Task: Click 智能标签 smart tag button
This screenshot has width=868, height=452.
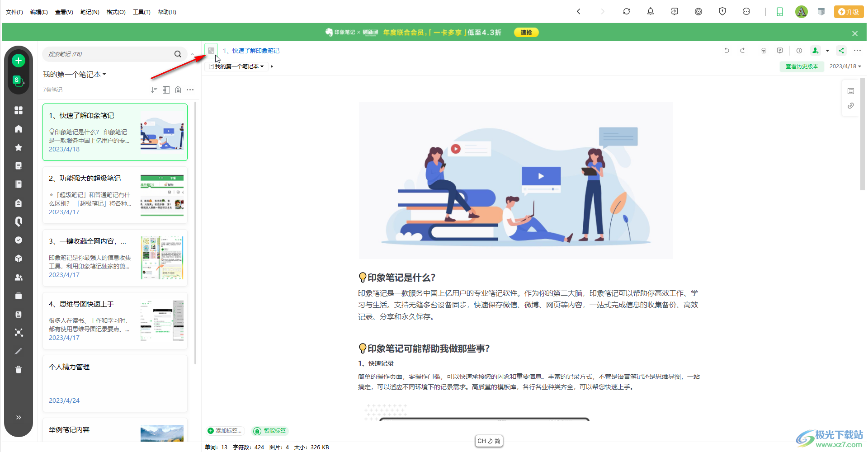Action: coord(270,431)
